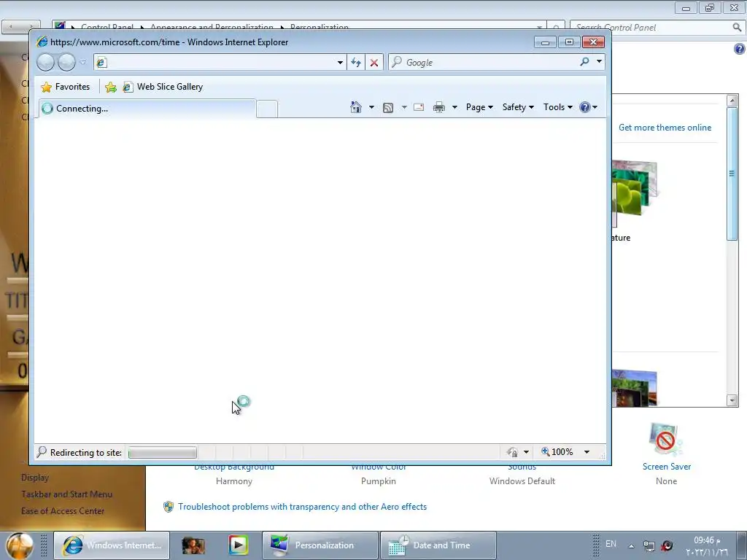Click the Print icon
This screenshot has width=747, height=560.
coord(438,107)
